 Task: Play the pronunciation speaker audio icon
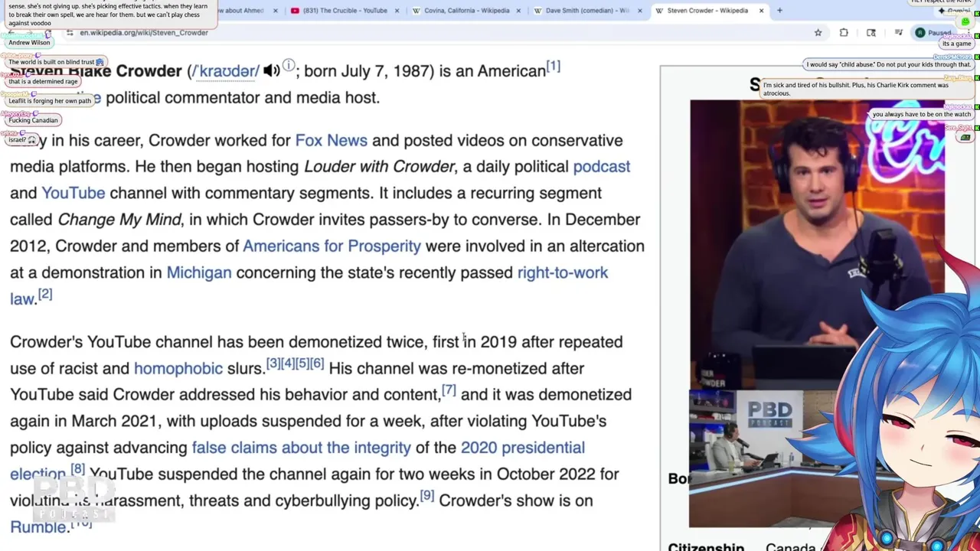[271, 71]
